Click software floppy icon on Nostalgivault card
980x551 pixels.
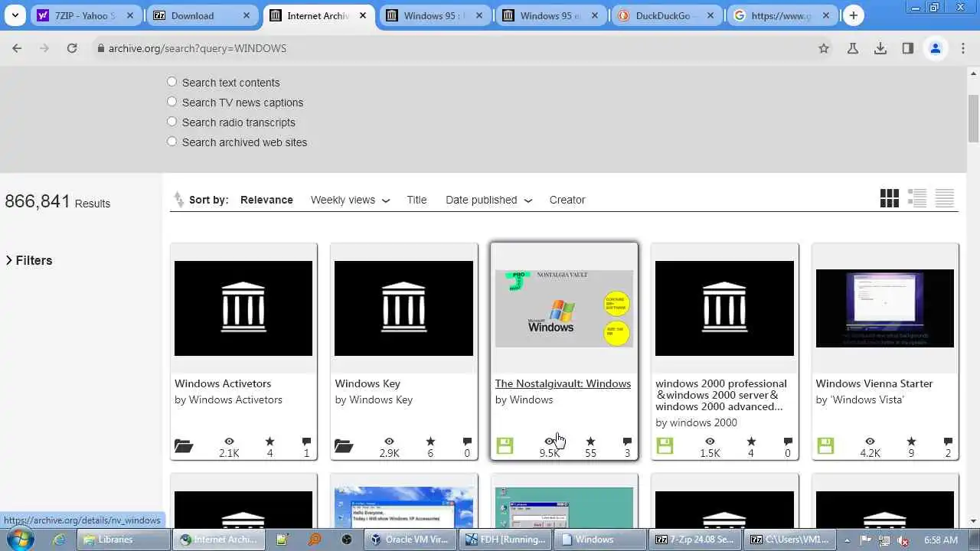pyautogui.click(x=505, y=445)
